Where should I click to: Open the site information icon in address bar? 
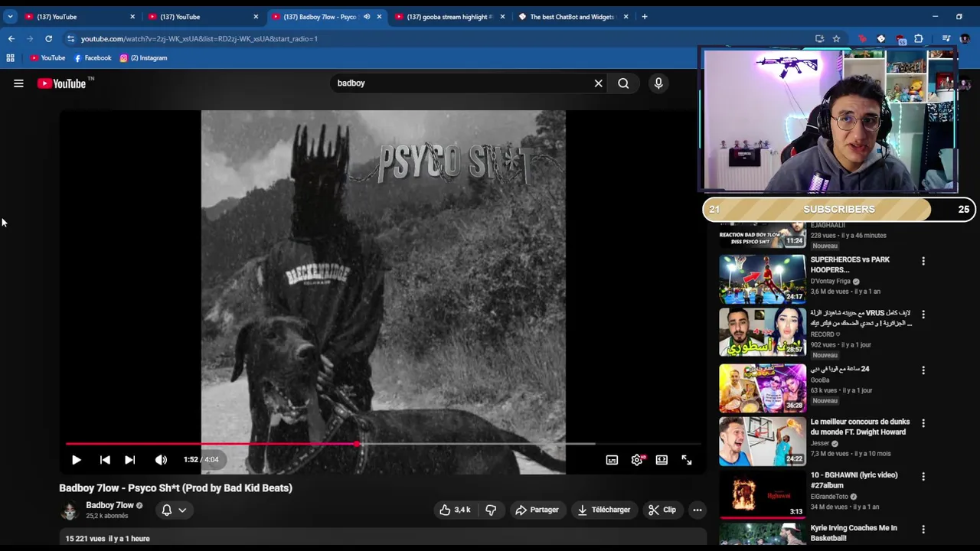pos(70,38)
